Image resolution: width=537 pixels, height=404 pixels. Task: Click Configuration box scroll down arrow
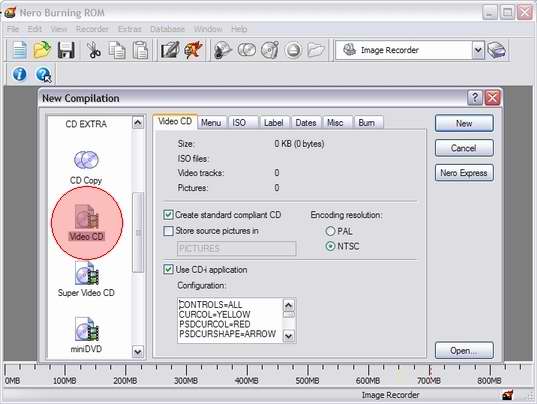[x=289, y=336]
